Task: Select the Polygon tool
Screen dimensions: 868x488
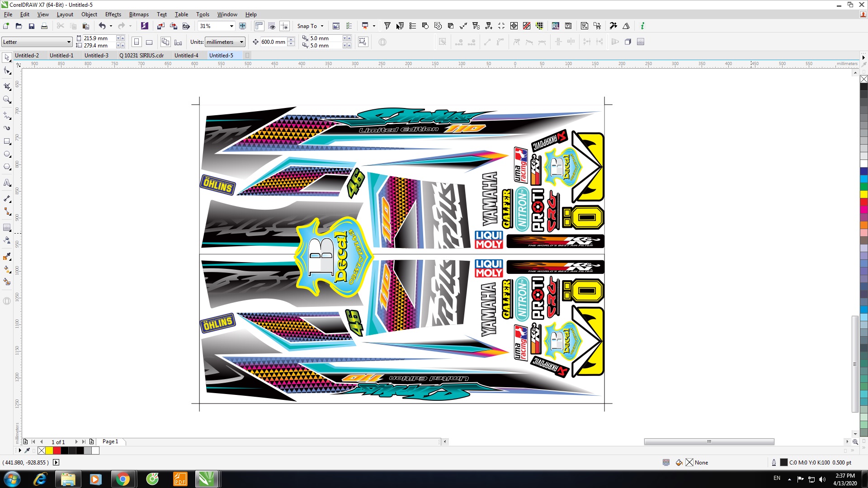Action: tap(7, 167)
